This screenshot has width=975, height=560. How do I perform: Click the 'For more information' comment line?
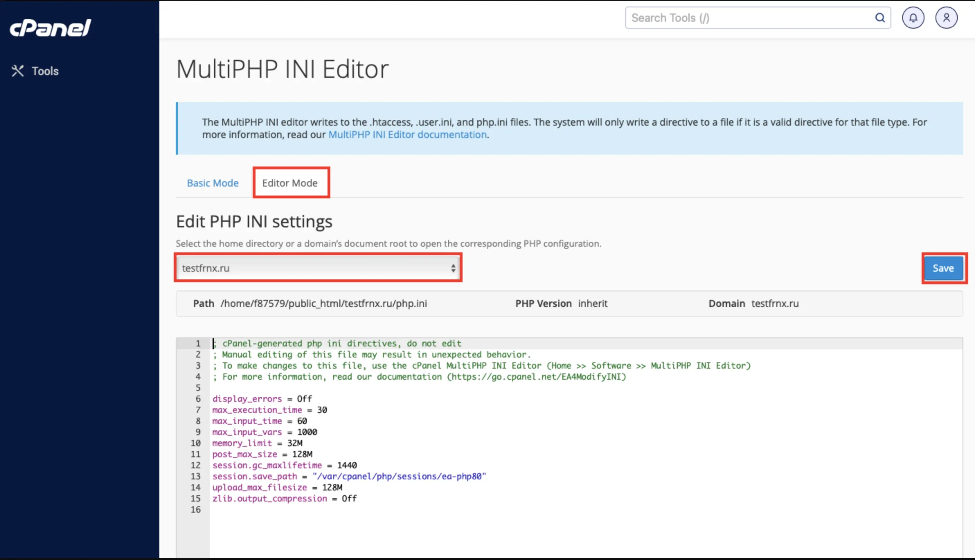pyautogui.click(x=419, y=377)
